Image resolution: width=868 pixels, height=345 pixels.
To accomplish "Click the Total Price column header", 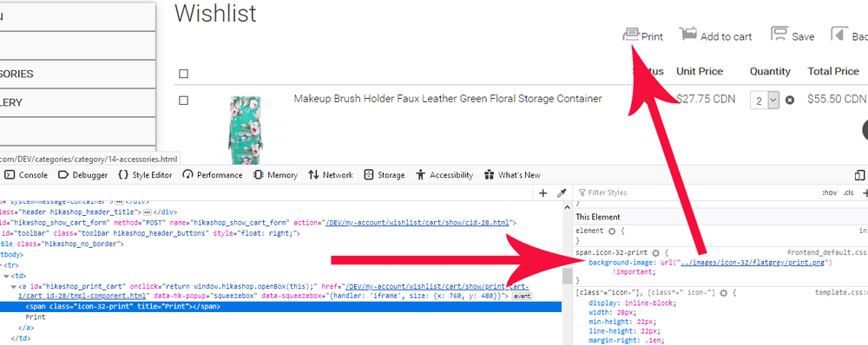I will click(x=833, y=71).
